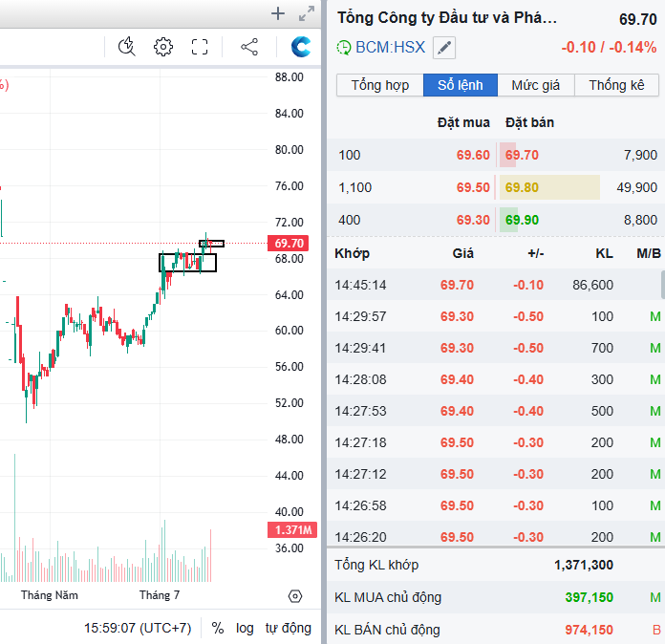Click the plus icon to add a chart
The width and height of the screenshot is (665, 644).
(278, 13)
